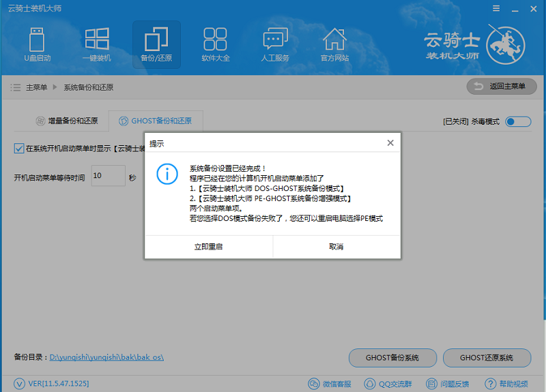Uncheck 在系统开机启动菜单时显示 checkbox
Image resolution: width=546 pixels, height=392 pixels.
19,149
